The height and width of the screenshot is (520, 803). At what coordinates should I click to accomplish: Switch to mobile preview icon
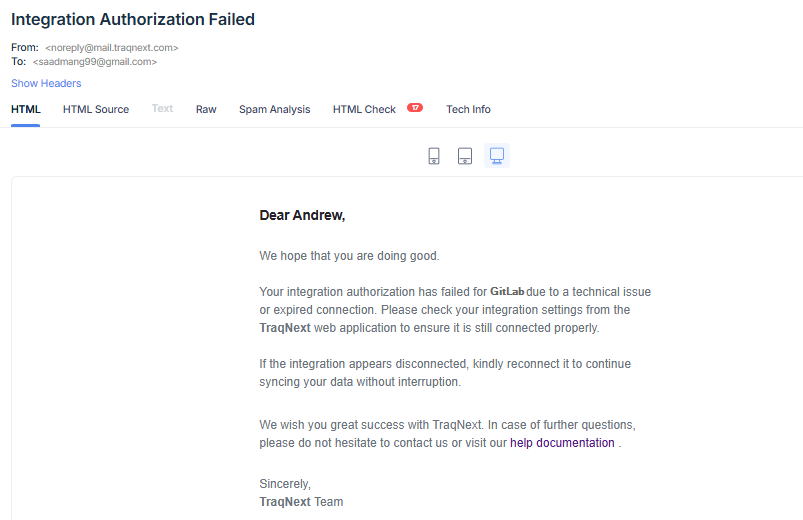pos(434,155)
